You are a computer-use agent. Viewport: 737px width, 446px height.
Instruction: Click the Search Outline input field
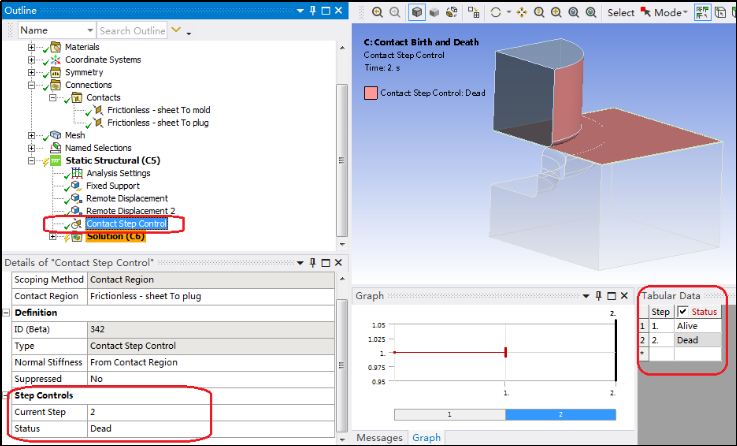[132, 31]
